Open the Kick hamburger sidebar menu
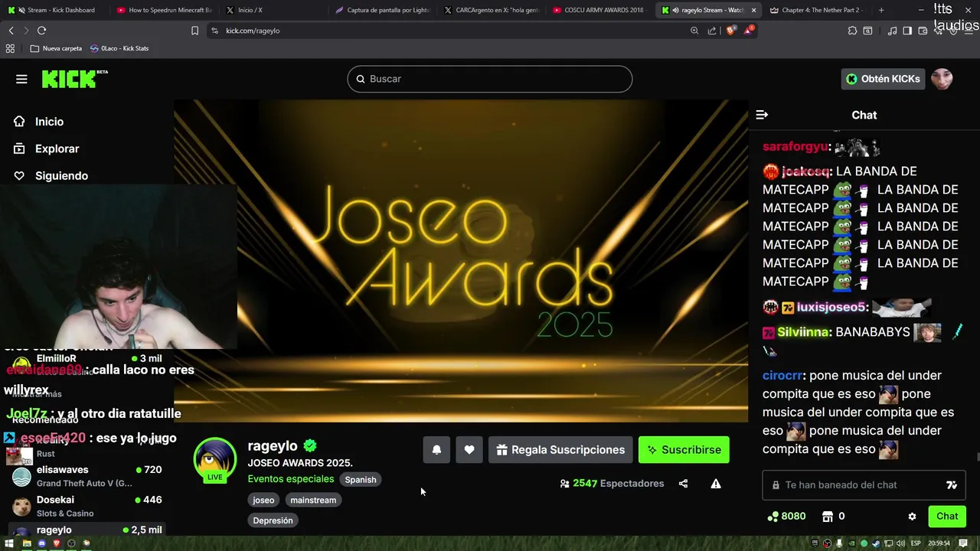Viewport: 980px width, 551px height. pyautogui.click(x=21, y=79)
